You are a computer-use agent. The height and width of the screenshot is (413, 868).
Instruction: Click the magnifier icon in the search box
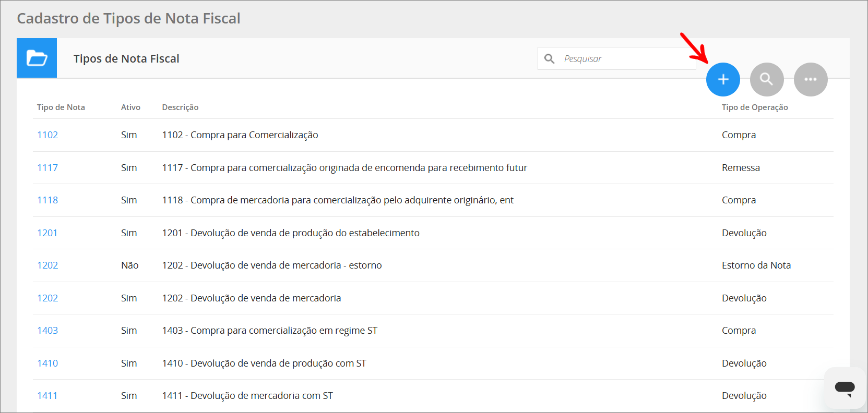[x=550, y=59]
